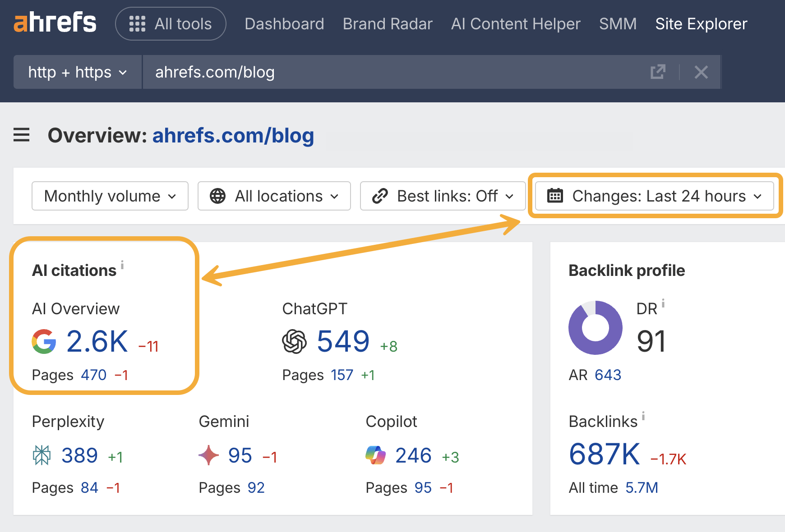The width and height of the screenshot is (785, 532).
Task: Click the ChatGPT icon
Action: pyautogui.click(x=294, y=342)
